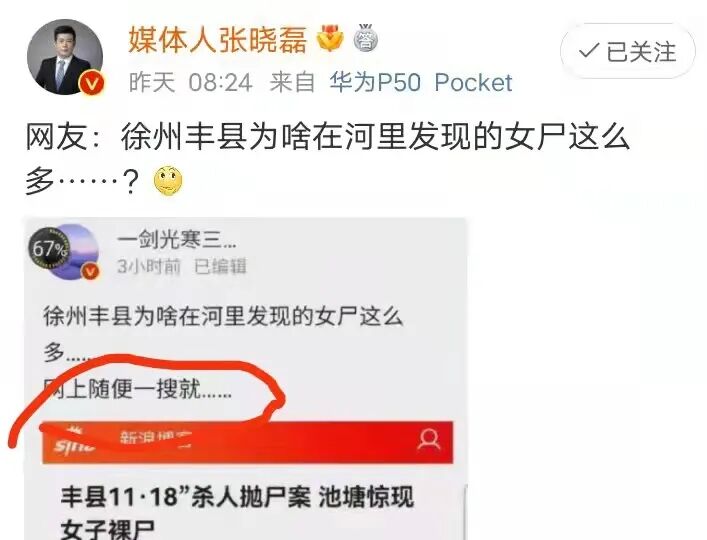Click the 昨天 08:24 post timestamp
Screen dimensions: 707x540
coord(191,82)
